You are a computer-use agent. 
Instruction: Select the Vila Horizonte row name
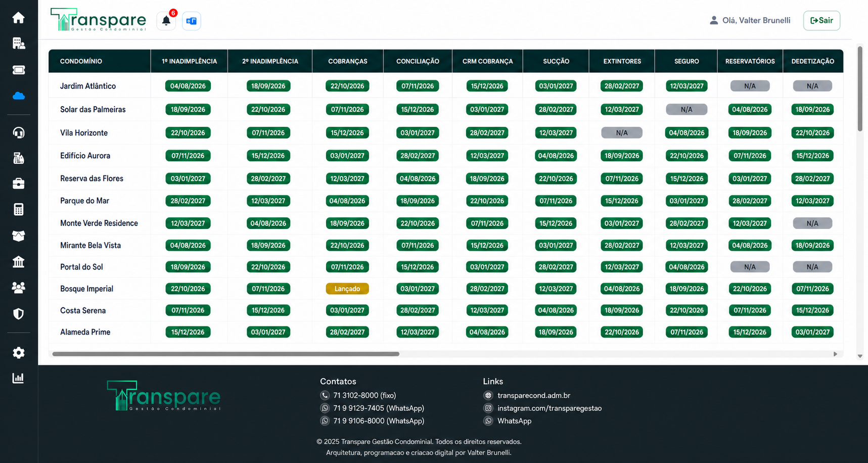point(84,133)
